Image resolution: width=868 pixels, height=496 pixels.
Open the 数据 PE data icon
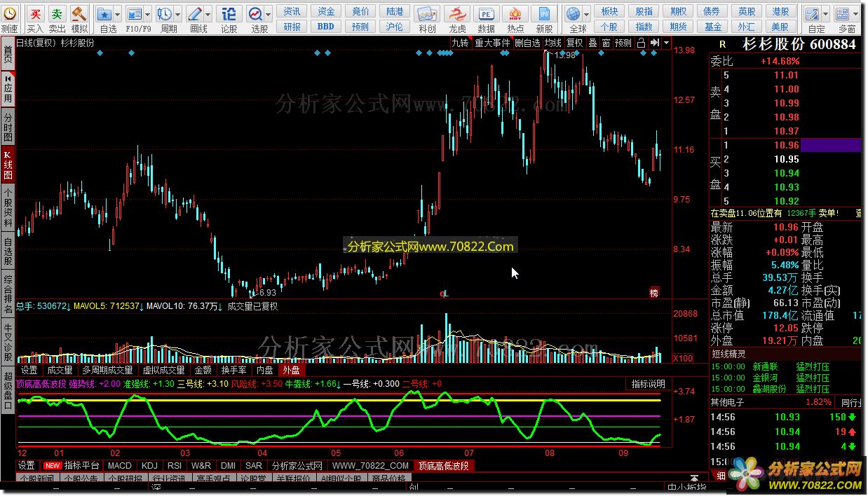(x=486, y=13)
